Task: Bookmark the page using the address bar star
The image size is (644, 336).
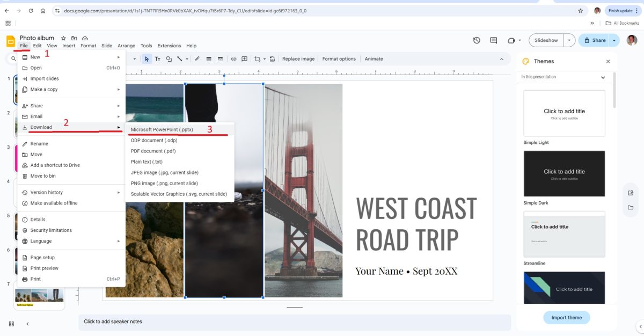Action: (580, 10)
